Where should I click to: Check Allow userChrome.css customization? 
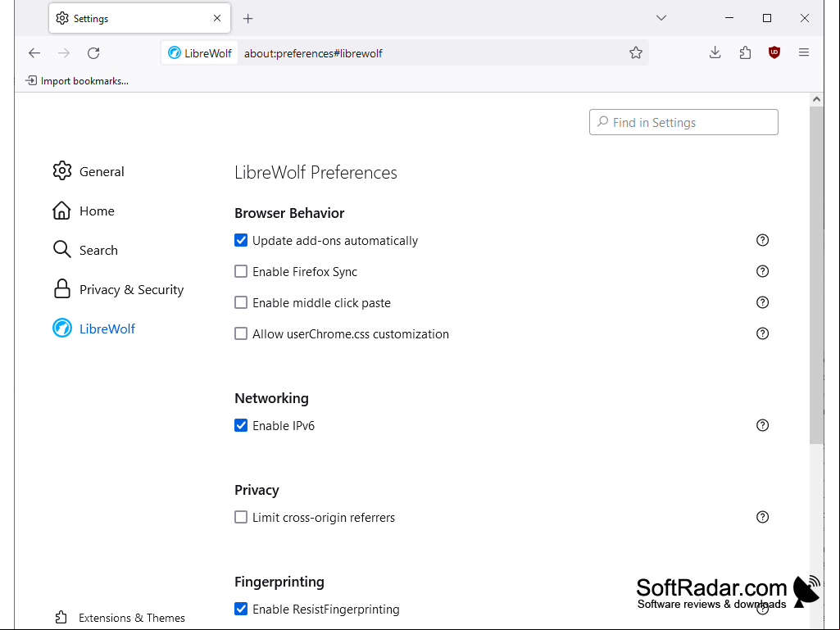(x=241, y=333)
